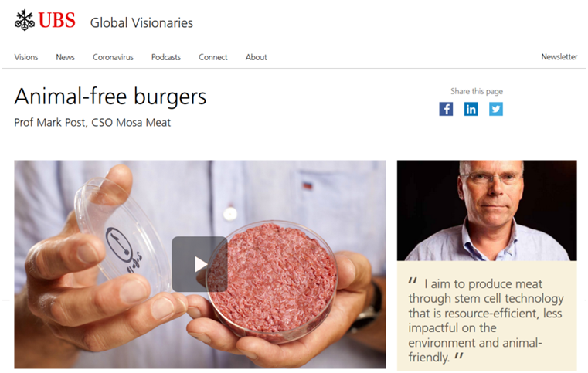Share the page on Facebook
The width and height of the screenshot is (588, 373).
click(x=446, y=109)
